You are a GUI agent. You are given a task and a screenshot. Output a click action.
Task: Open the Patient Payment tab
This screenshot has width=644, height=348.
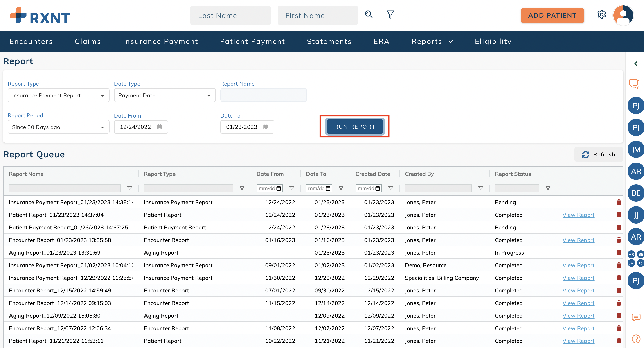252,41
